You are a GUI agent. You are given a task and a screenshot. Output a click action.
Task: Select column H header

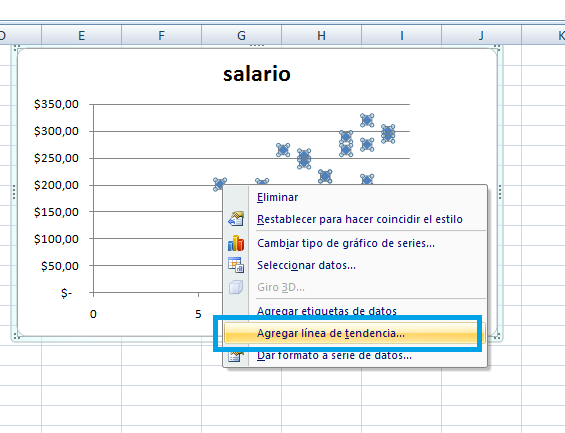click(321, 35)
